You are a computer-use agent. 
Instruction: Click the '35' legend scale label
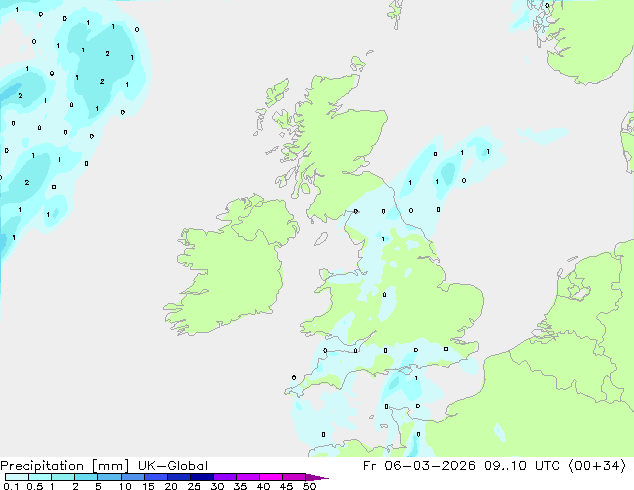pos(240,486)
